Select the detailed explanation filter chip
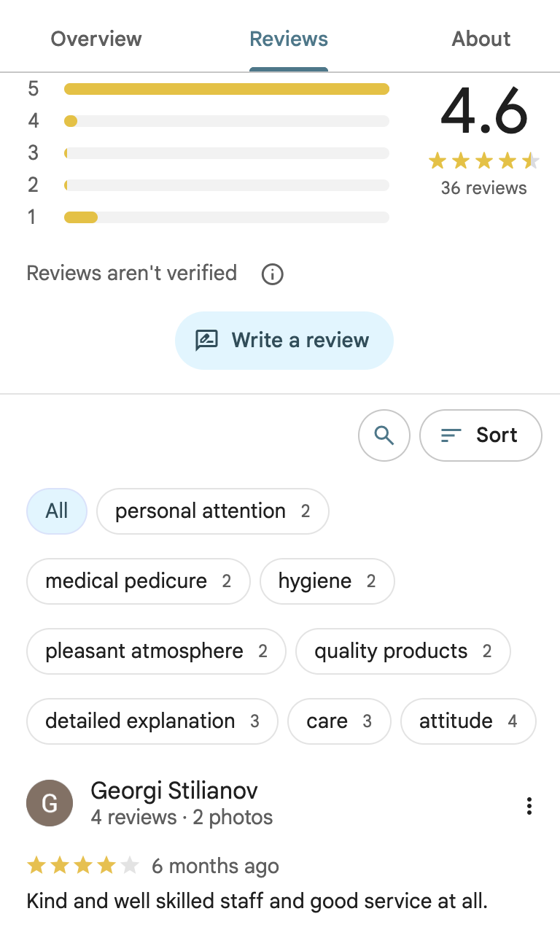The width and height of the screenshot is (560, 938). (x=152, y=721)
